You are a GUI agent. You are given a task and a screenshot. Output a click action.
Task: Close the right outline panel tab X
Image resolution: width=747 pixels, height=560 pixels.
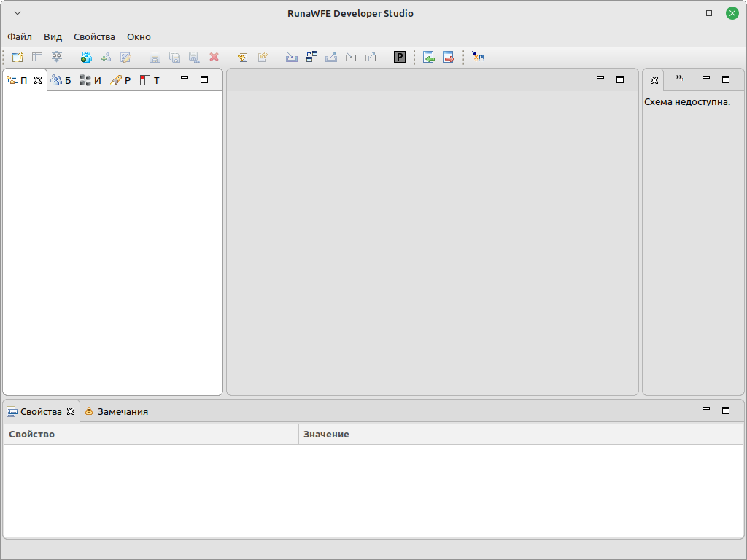click(x=654, y=80)
